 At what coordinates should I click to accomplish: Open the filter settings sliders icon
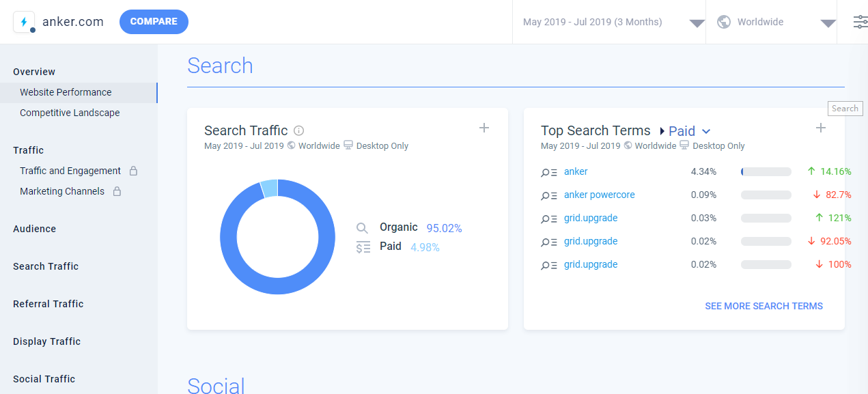[860, 22]
